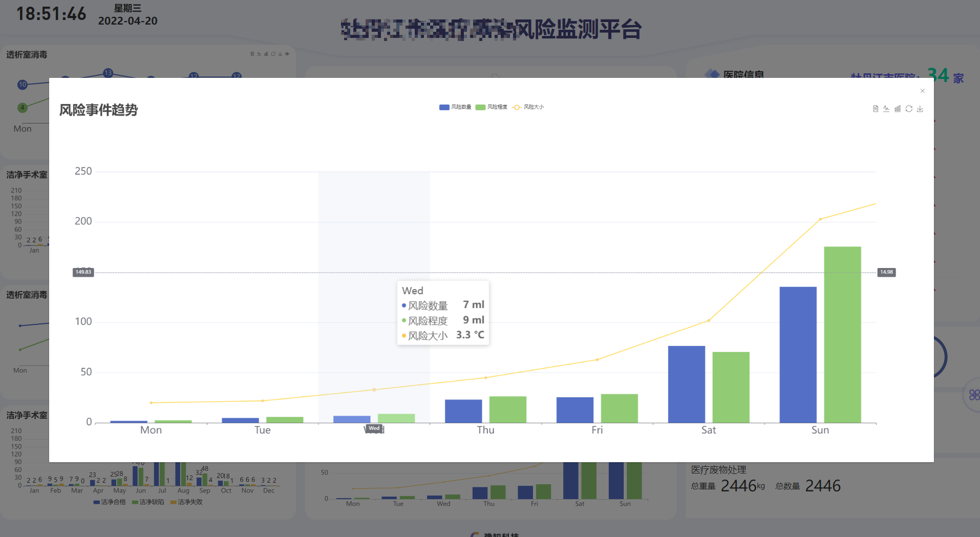The height and width of the screenshot is (537, 980).
Task: Toggle the 风险数量 series in the legend
Action: coord(455,107)
